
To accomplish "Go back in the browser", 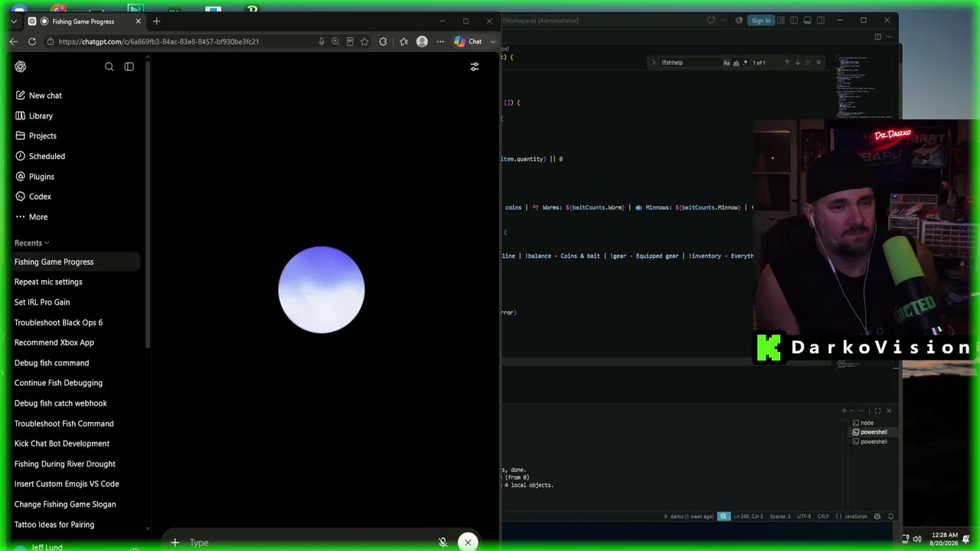I will coord(14,41).
